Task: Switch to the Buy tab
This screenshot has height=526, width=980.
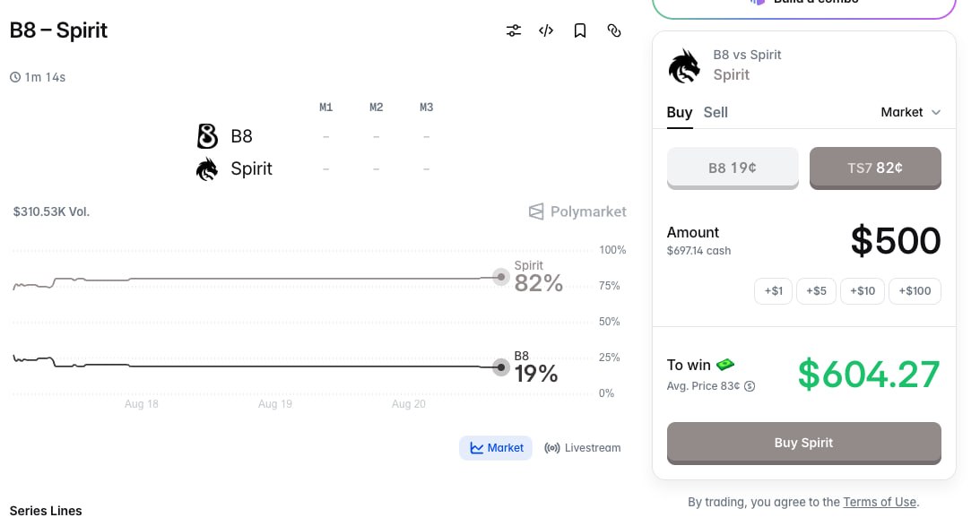Action: pos(680,112)
